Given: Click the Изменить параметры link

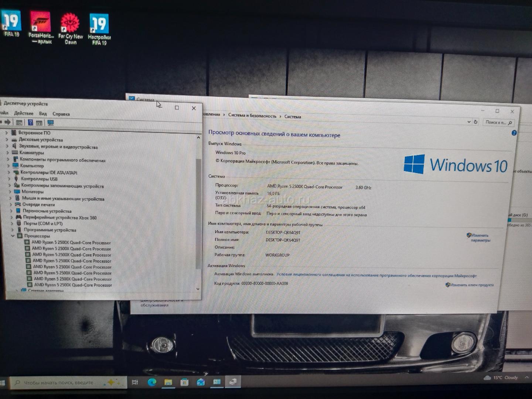Looking at the screenshot, I should [x=480, y=238].
